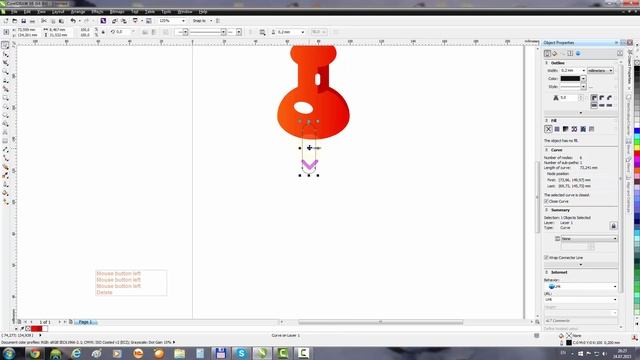Select Fountain fill icon in Fill section

[566, 129]
